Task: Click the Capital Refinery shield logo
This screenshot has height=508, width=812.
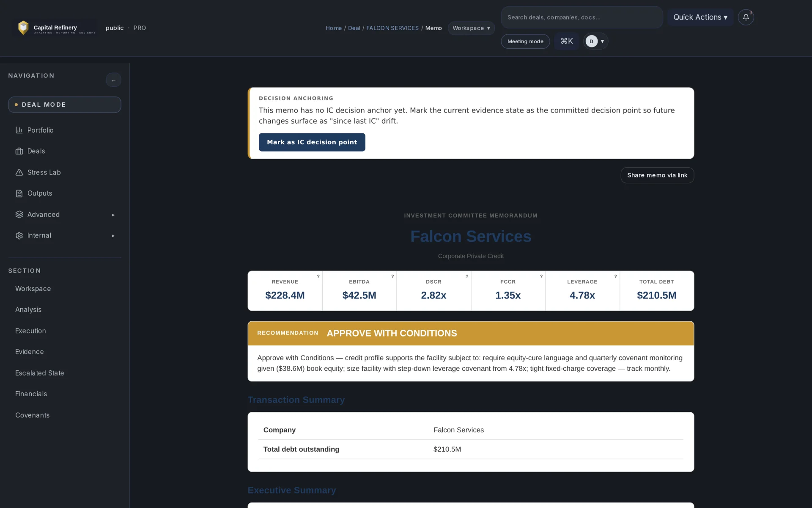Action: click(23, 28)
